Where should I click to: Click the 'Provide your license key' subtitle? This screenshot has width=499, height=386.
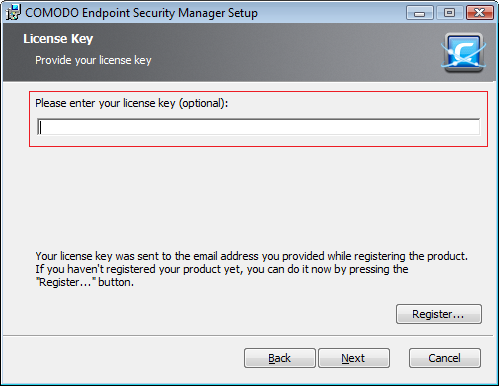[93, 60]
